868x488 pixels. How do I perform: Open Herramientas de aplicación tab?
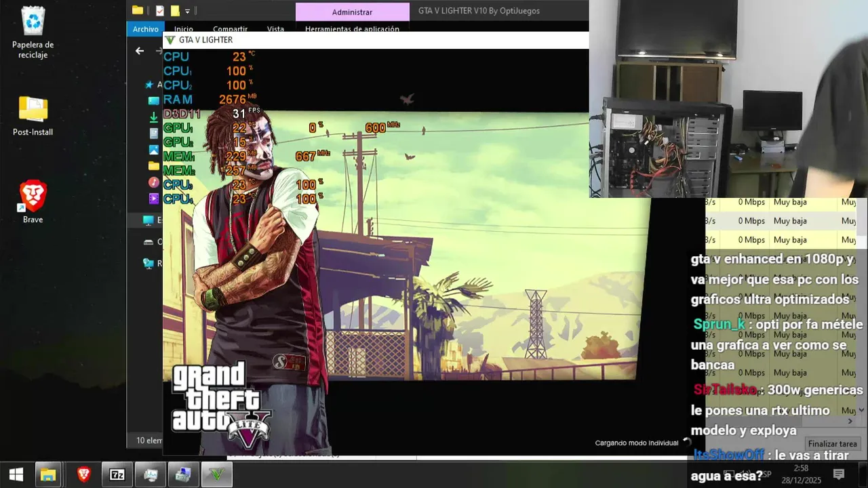[x=352, y=29]
